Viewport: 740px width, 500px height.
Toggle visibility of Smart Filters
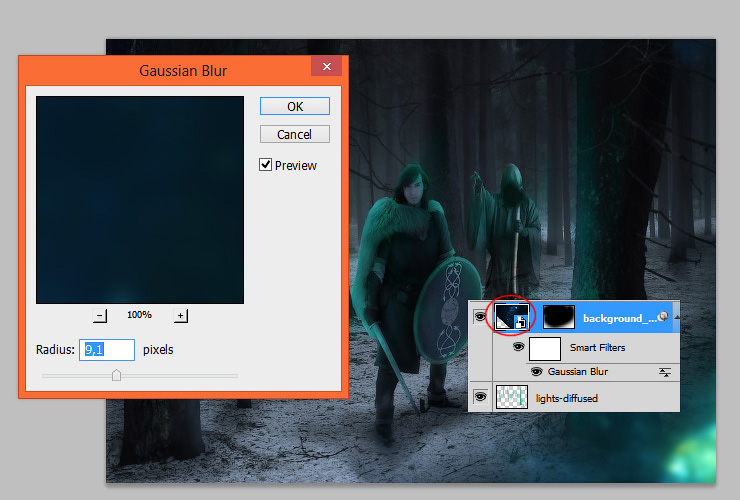tap(518, 347)
